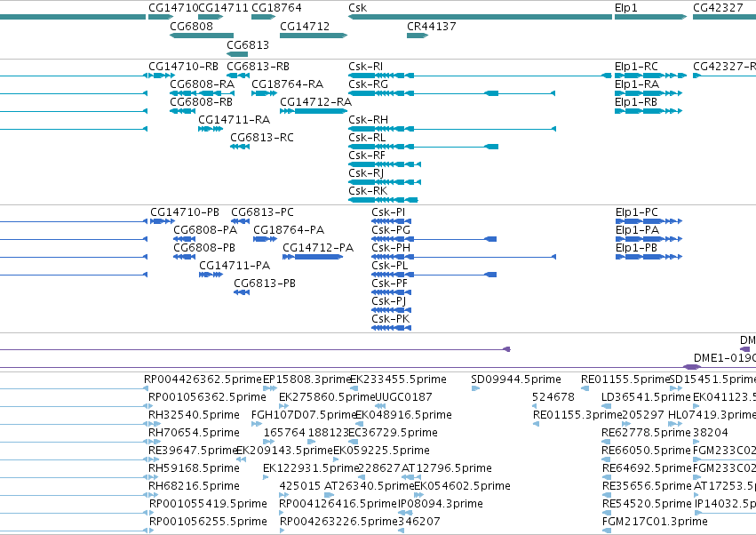
Task: Select the CR44137 gene label
Action: (432, 27)
